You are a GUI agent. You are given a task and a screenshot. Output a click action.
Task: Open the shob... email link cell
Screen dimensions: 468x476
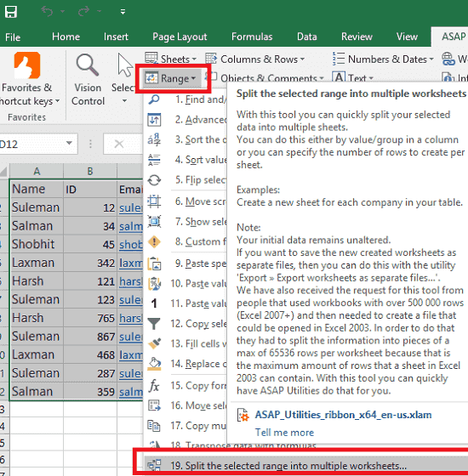click(131, 244)
